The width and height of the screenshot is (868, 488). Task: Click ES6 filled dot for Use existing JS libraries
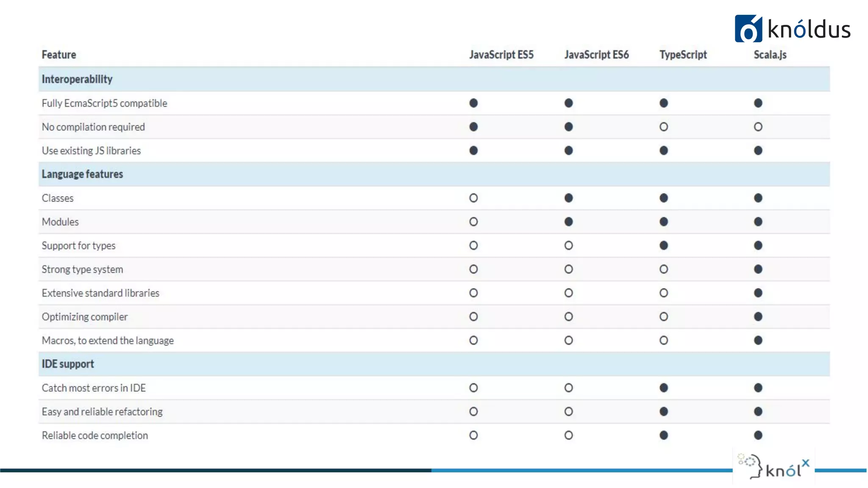coord(569,151)
